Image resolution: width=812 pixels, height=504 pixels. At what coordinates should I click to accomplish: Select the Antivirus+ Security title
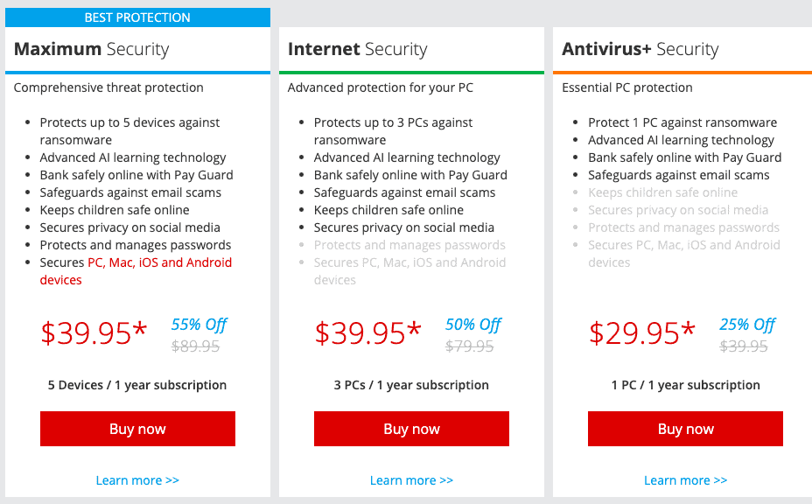640,49
